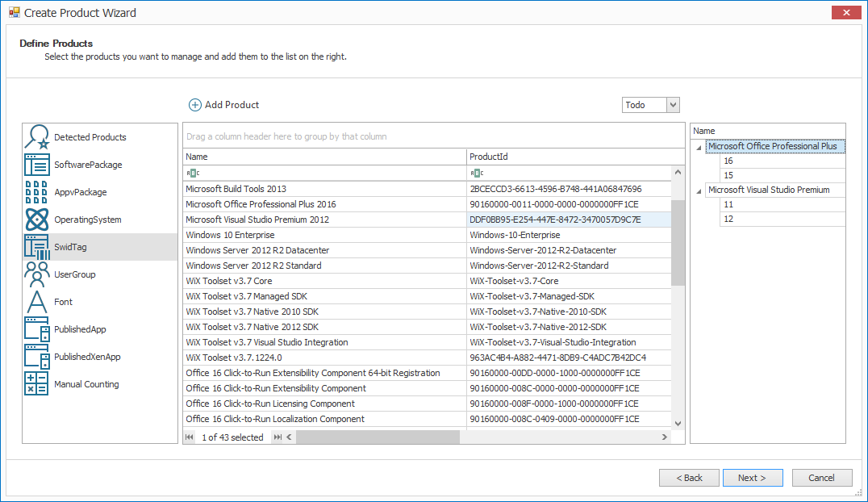Screen dimensions: 868x502
Task: Open the Manual Counting calculator icon
Action: tap(37, 384)
